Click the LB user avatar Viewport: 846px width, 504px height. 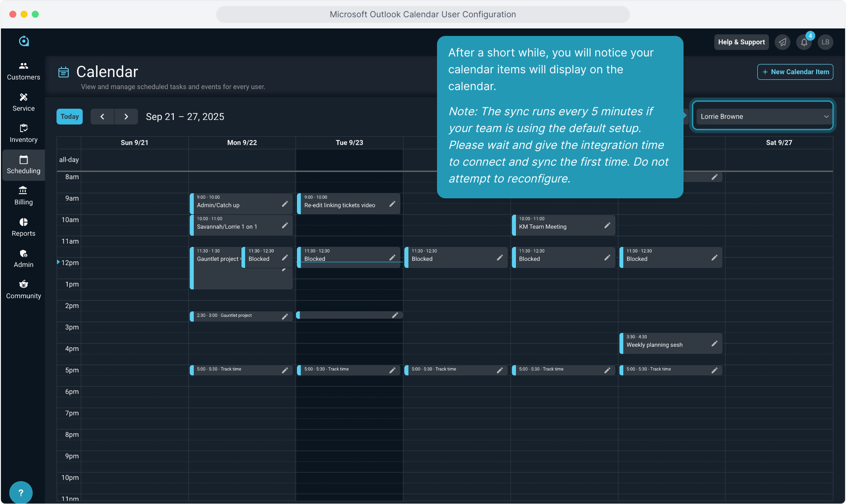825,42
